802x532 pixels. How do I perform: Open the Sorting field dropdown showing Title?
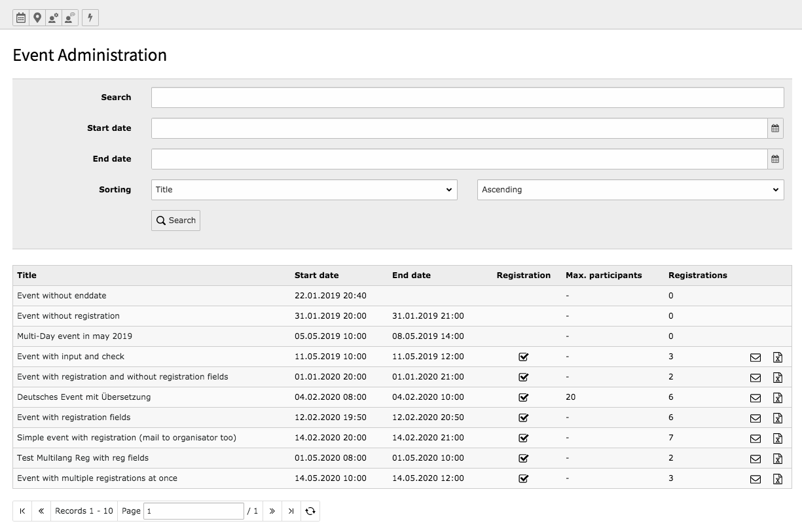pyautogui.click(x=304, y=190)
